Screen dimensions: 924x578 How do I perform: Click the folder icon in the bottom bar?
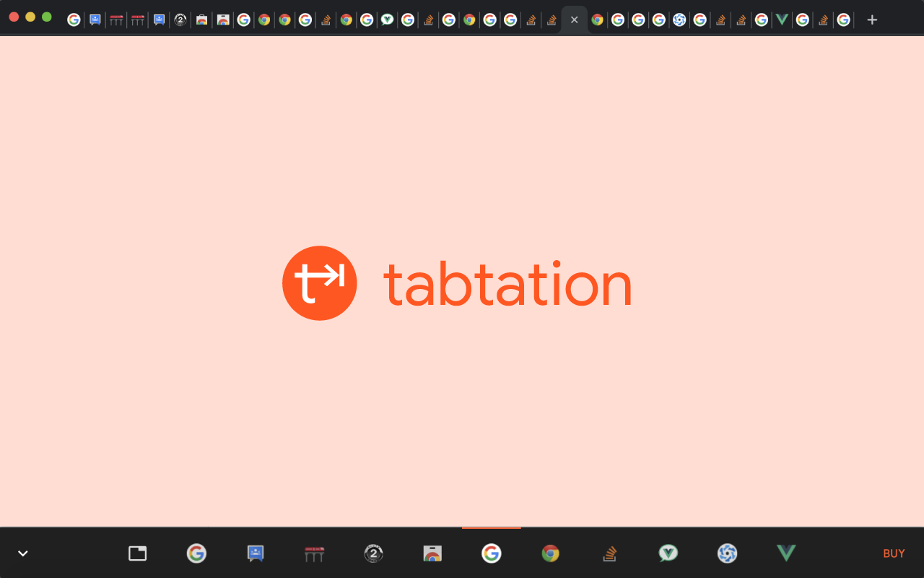137,553
